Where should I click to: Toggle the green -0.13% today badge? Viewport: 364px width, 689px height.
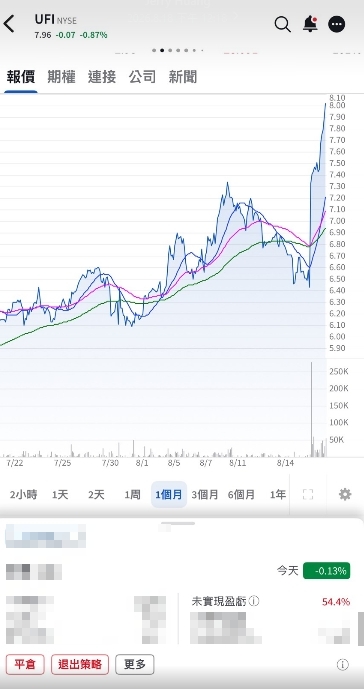327,571
